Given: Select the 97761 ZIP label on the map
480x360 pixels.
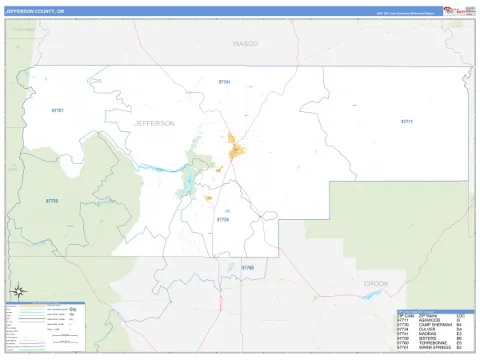Looking at the screenshot, I should [x=58, y=110].
